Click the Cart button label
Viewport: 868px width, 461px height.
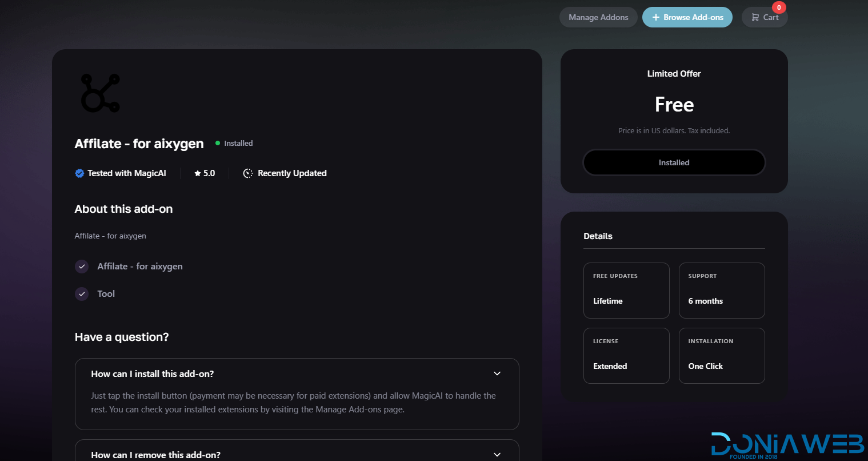pyautogui.click(x=770, y=17)
